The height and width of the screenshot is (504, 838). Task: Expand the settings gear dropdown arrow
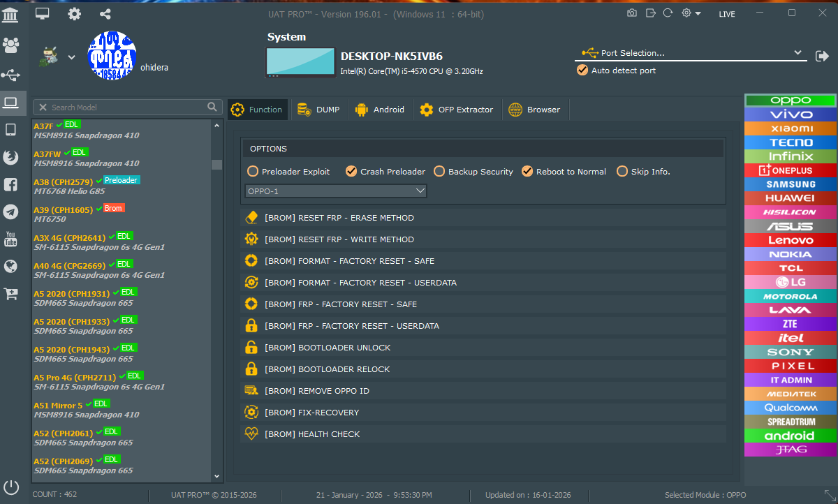[x=698, y=14]
